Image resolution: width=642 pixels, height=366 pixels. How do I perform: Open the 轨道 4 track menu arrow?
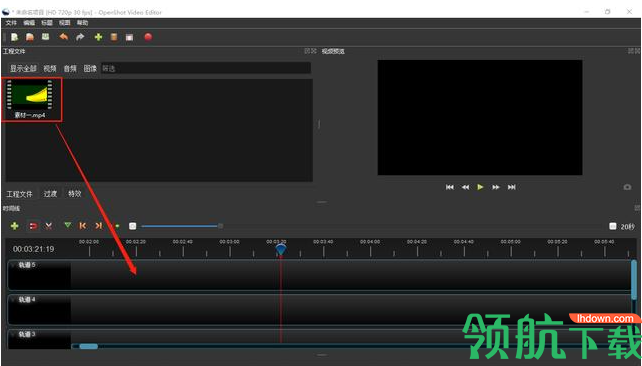[x=13, y=300]
